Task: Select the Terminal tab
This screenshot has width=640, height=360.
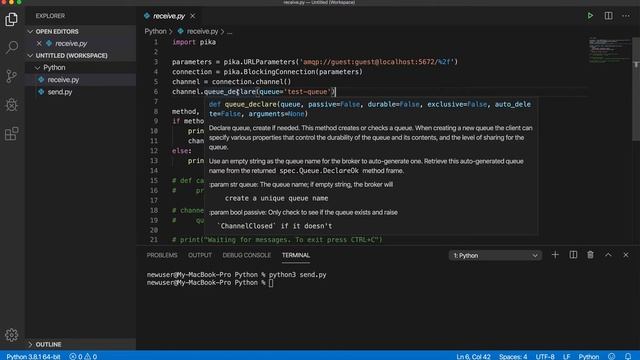Action: click(x=296, y=255)
